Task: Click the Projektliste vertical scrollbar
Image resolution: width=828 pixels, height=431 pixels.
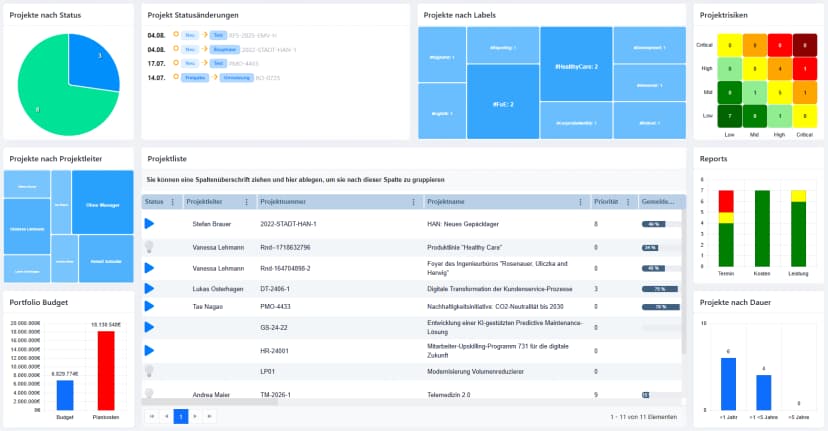Action: pos(683,283)
